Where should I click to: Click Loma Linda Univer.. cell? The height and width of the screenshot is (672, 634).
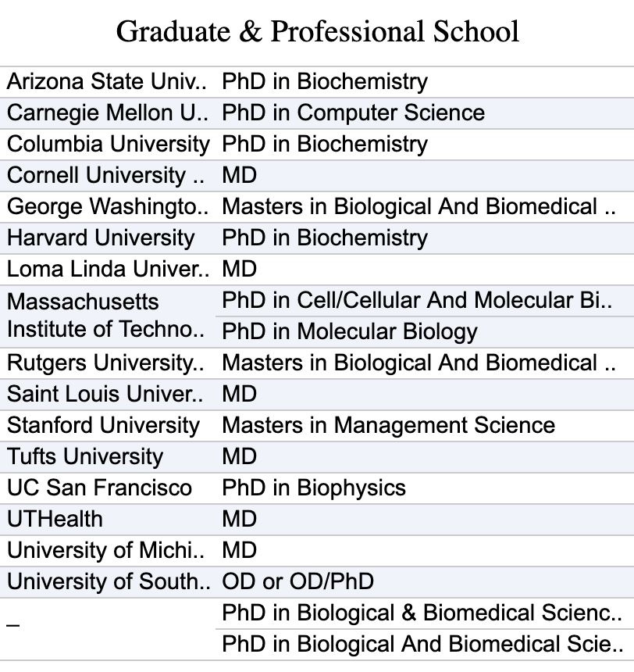[108, 270]
